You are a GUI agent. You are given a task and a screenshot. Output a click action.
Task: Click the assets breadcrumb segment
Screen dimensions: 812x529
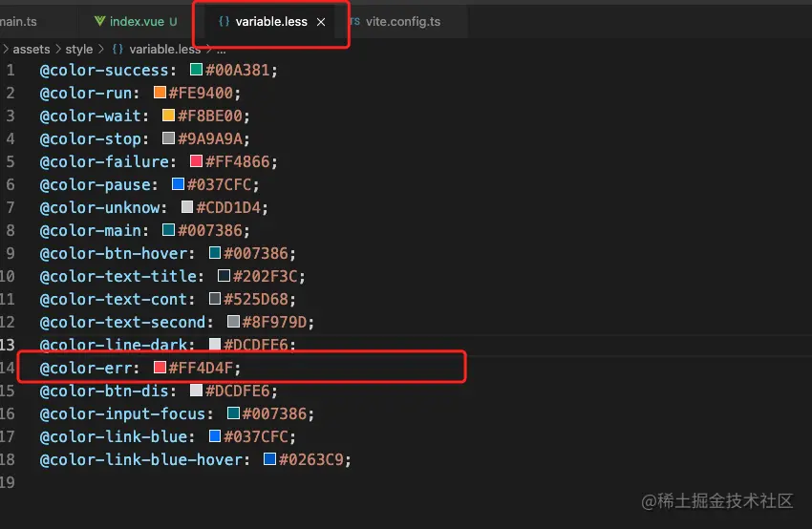click(32, 49)
